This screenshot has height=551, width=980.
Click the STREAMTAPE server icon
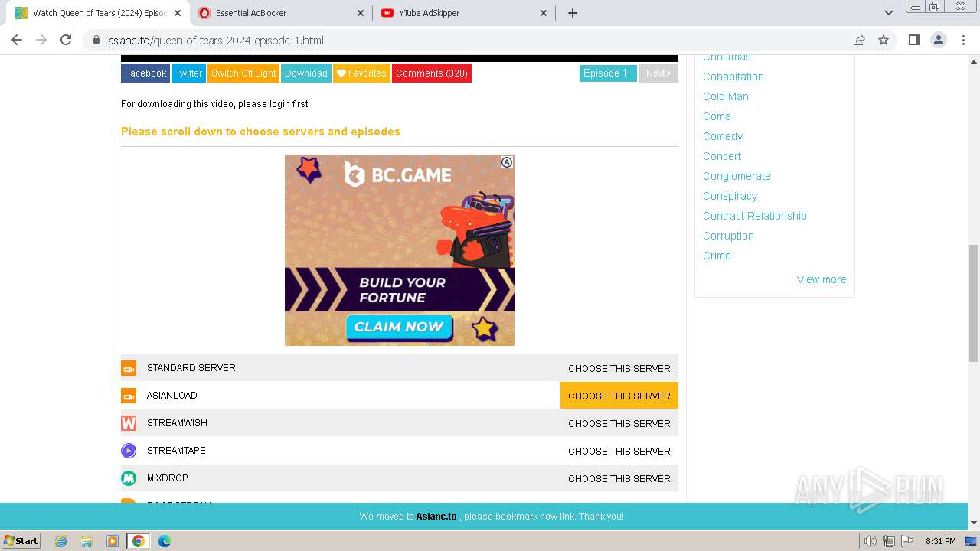(129, 451)
